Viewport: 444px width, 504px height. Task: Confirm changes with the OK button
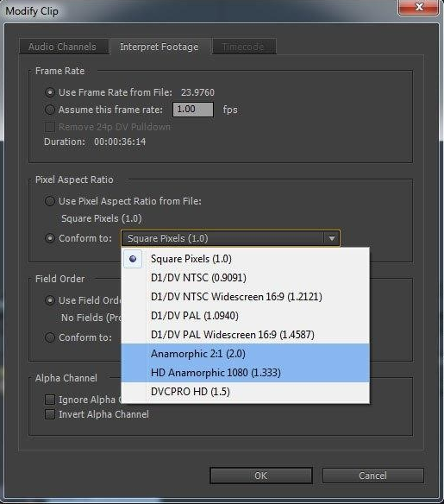pos(260,476)
